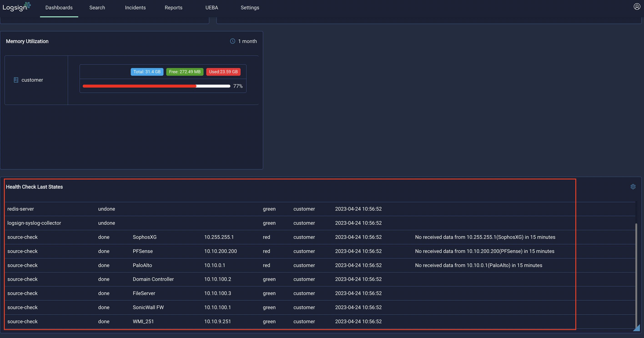Click green status in Domain Controller row
The image size is (644, 338).
pos(269,279)
